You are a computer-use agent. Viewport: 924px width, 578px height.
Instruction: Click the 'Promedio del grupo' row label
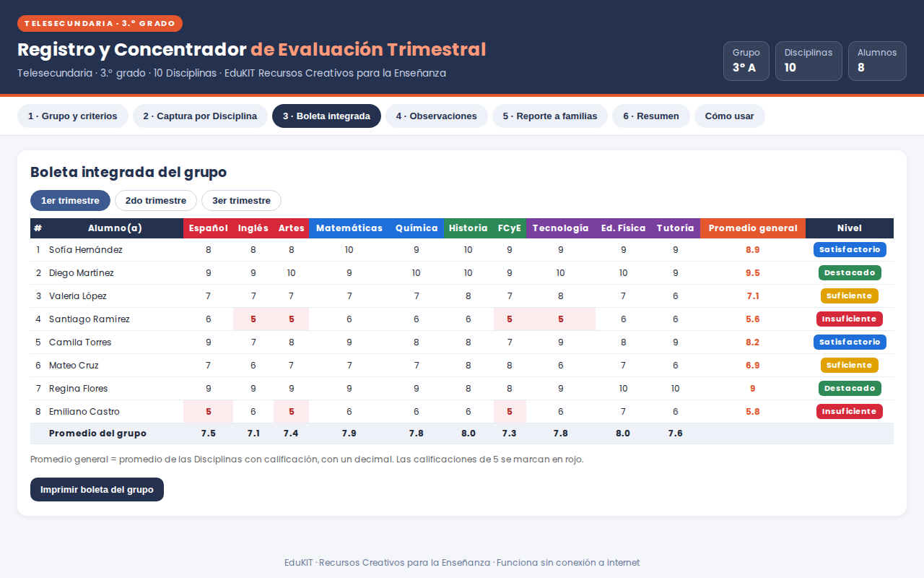point(97,433)
